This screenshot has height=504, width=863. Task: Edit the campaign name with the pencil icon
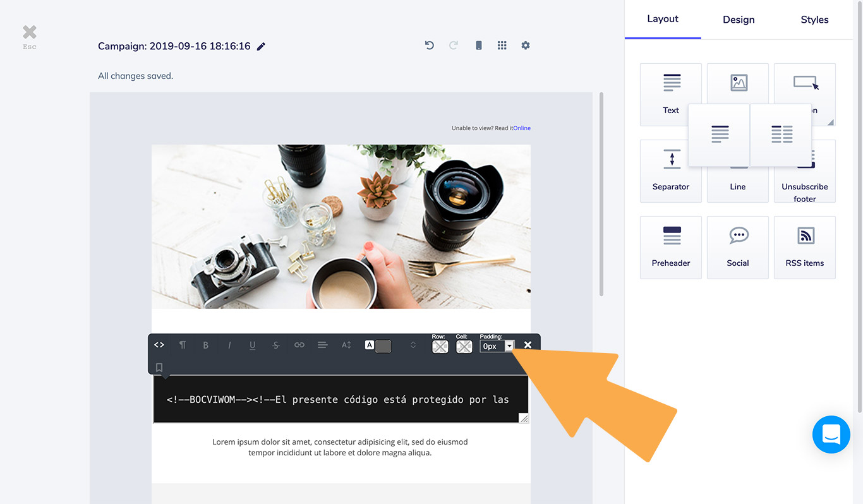(x=261, y=46)
